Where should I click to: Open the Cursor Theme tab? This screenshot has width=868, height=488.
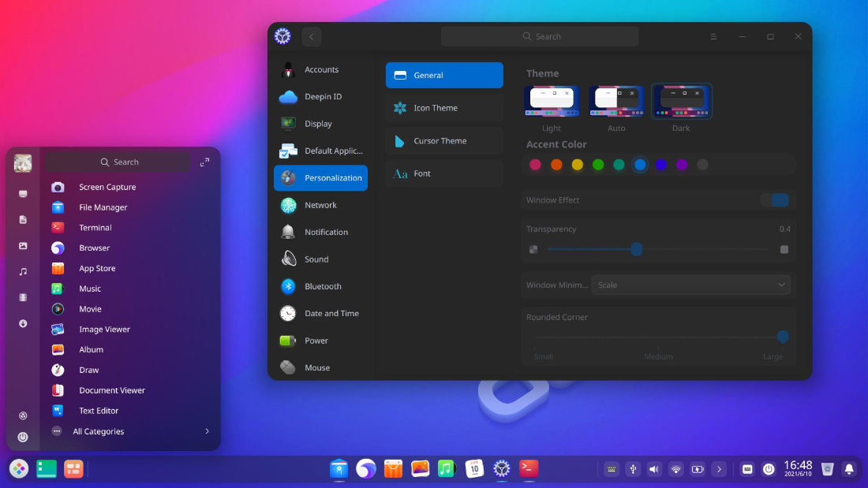point(443,140)
